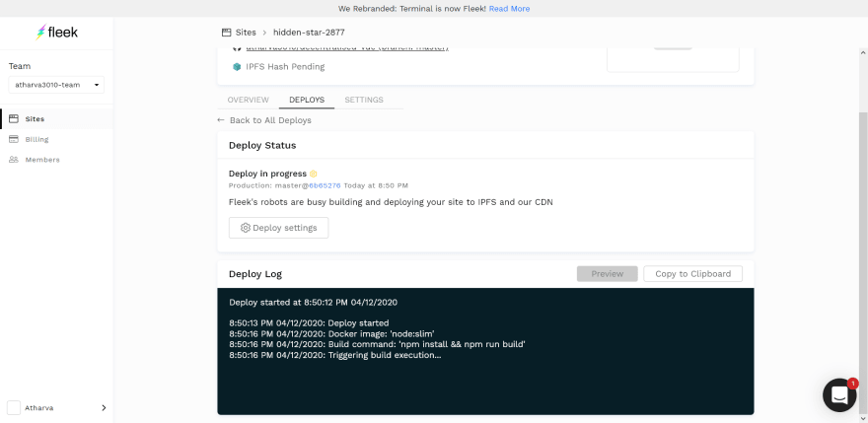868x423 pixels.
Task: Click the Deploy Status heading
Action: (262, 145)
